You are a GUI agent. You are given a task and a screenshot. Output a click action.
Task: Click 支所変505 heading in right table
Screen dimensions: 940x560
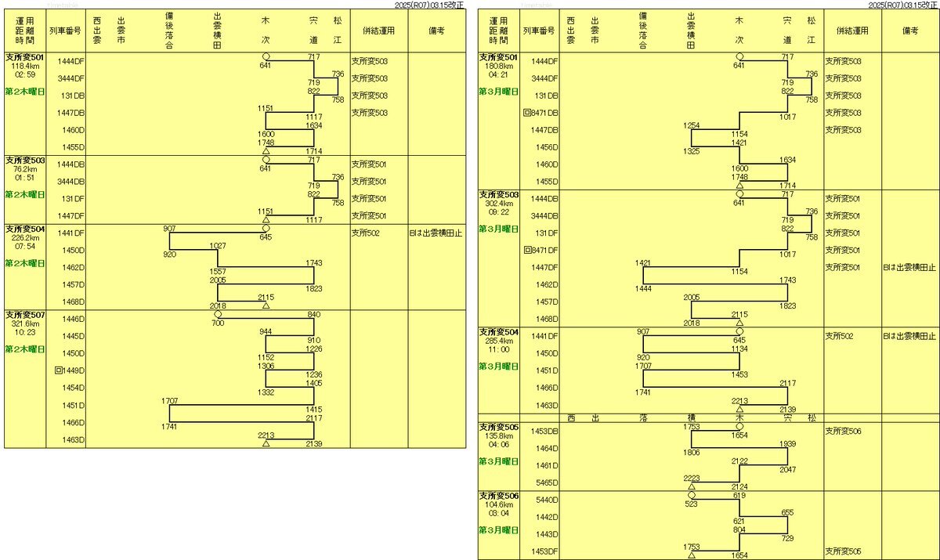(x=500, y=427)
